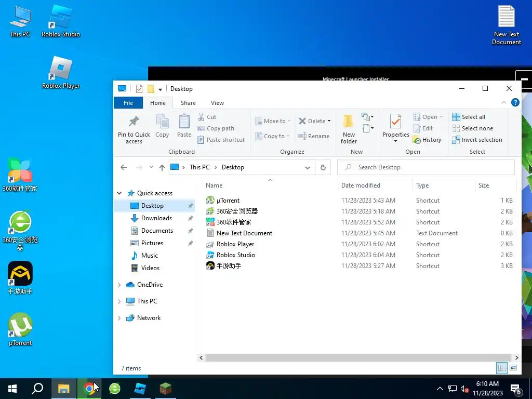This screenshot has height=399, width=532.
Task: Select Music in navigation pane
Action: coord(149,256)
